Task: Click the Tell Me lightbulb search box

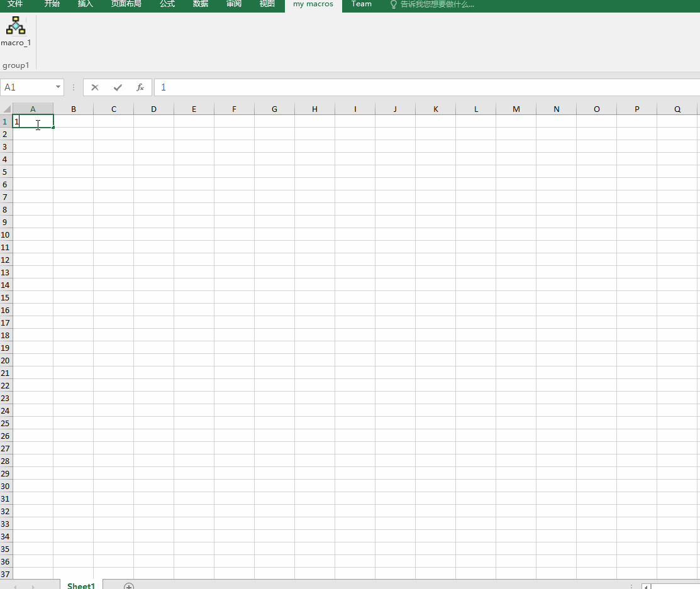Action: coord(431,4)
